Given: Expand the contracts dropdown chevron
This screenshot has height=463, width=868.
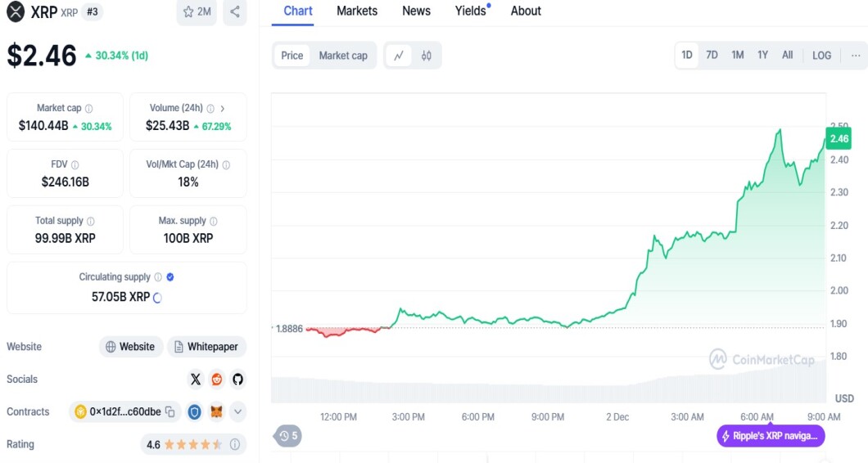Looking at the screenshot, I should pos(237,412).
